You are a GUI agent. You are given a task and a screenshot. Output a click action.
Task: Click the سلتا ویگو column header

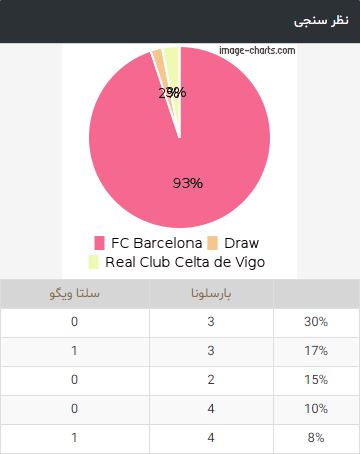click(75, 294)
